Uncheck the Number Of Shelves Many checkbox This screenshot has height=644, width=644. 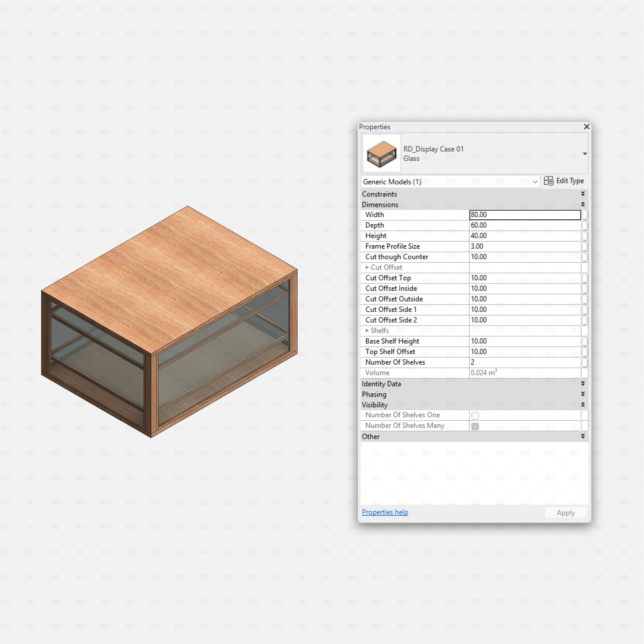coord(475,426)
